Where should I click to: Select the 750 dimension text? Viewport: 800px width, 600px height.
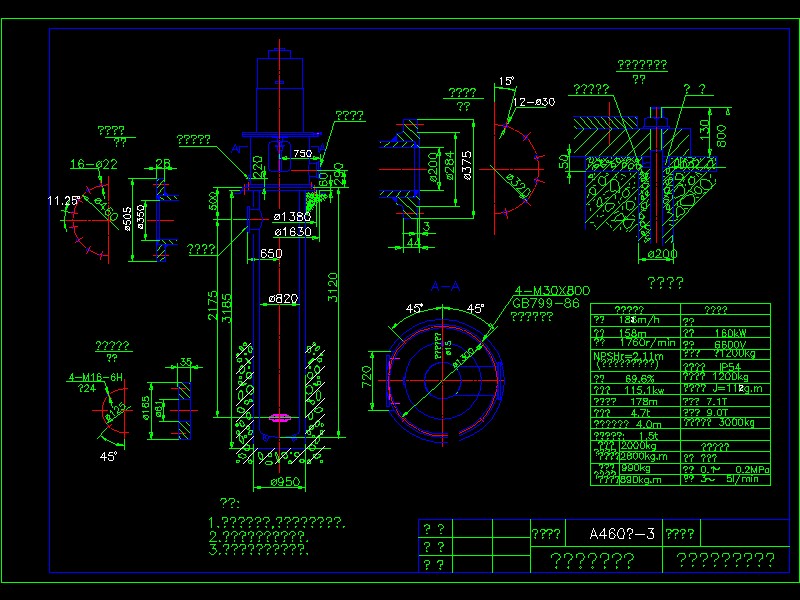click(303, 154)
